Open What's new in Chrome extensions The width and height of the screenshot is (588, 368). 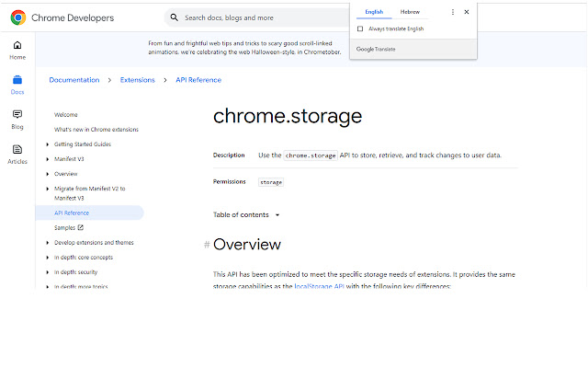pos(96,130)
